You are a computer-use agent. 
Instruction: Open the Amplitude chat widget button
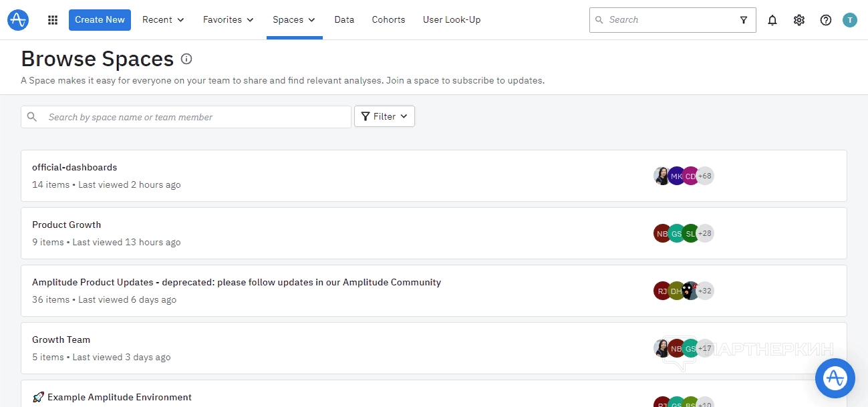835,378
